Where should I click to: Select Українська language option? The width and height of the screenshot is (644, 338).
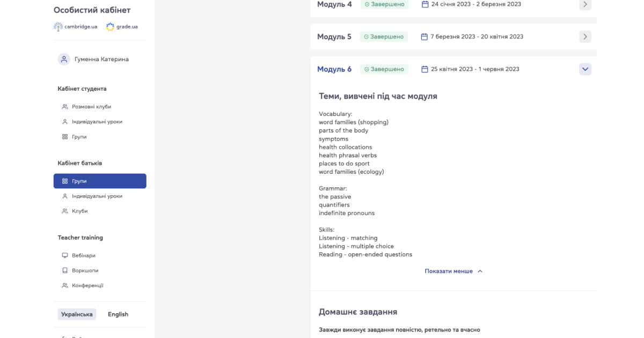click(77, 314)
